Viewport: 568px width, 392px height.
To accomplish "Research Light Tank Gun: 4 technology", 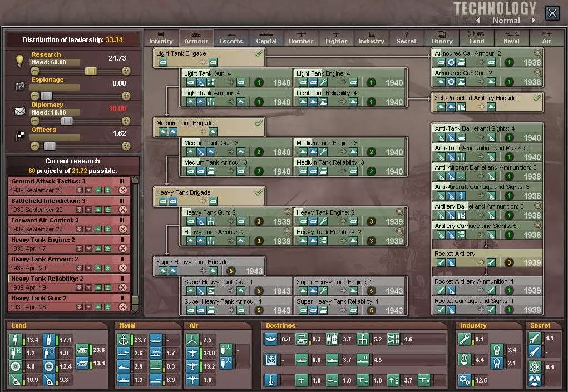I will [236, 78].
